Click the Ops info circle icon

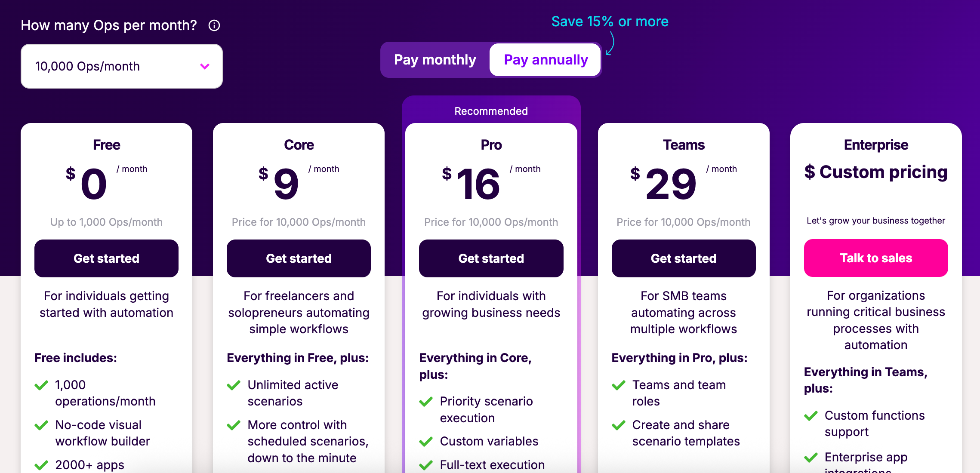(x=214, y=26)
